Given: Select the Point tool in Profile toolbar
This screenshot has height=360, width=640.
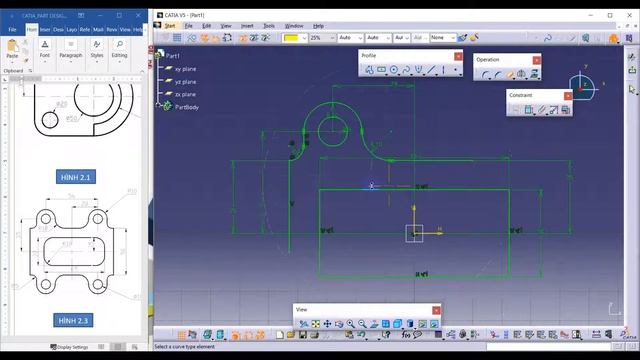Looking at the screenshot, I should point(456,70).
